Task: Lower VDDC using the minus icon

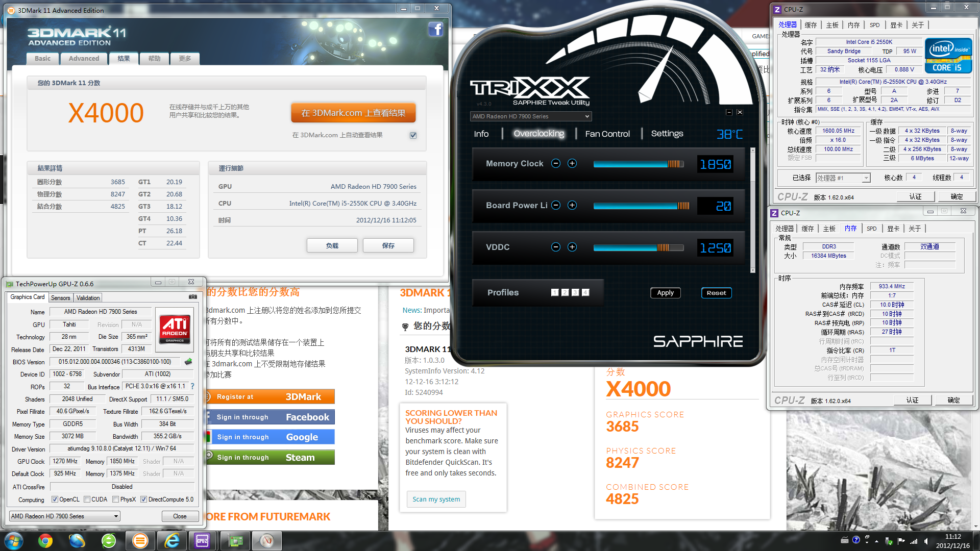Action: click(556, 247)
